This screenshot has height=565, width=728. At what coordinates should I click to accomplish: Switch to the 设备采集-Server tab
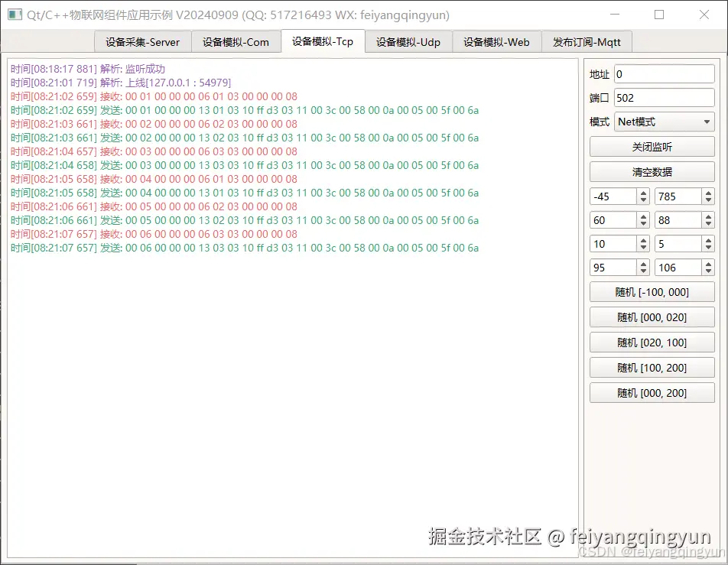142,42
